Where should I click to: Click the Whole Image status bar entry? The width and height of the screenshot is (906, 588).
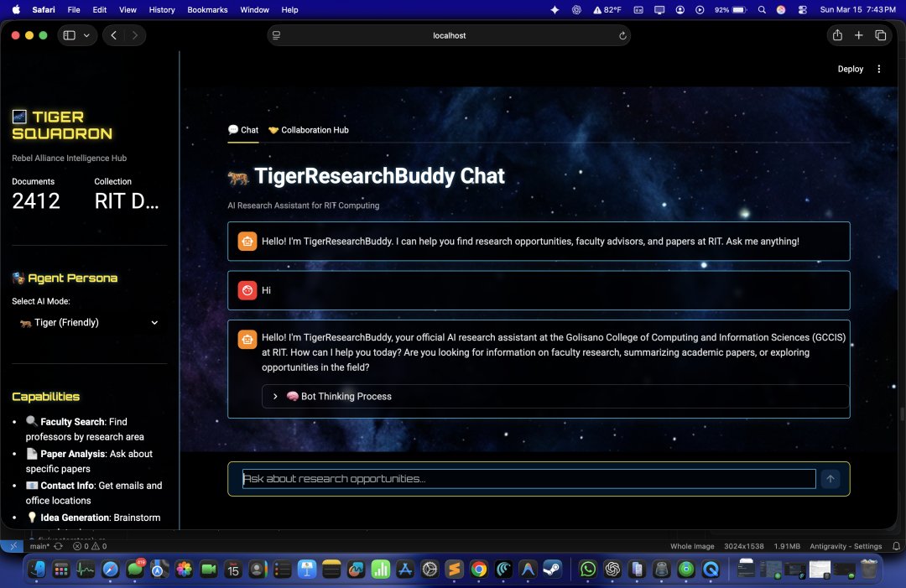(691, 546)
